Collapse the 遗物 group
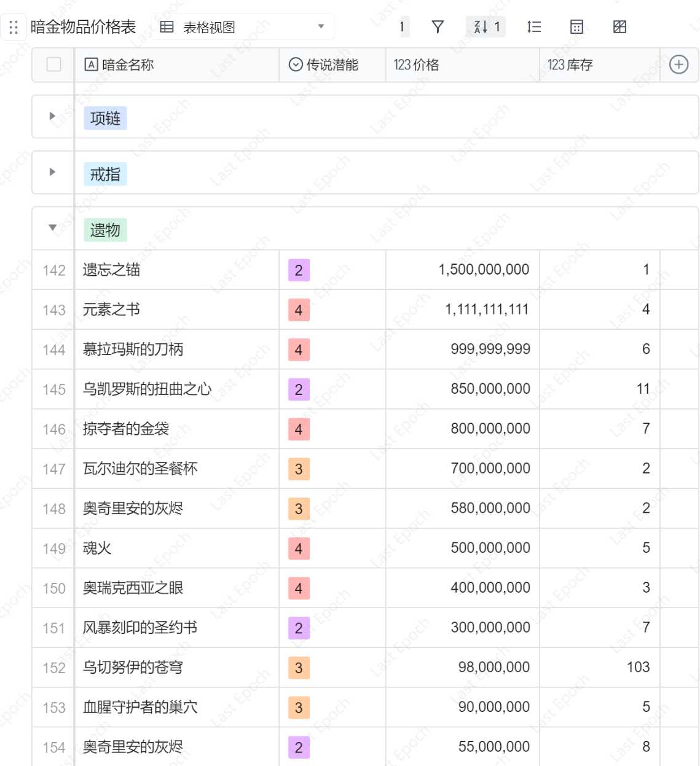The width and height of the screenshot is (700, 766). 52,228
